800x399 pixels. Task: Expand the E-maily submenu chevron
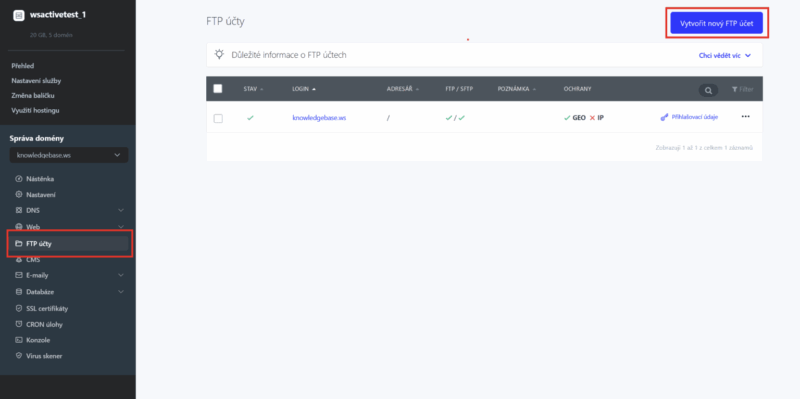tap(121, 275)
